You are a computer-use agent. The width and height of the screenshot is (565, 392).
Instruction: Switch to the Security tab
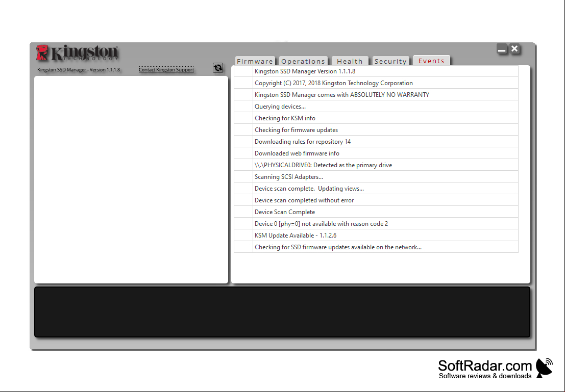[390, 61]
